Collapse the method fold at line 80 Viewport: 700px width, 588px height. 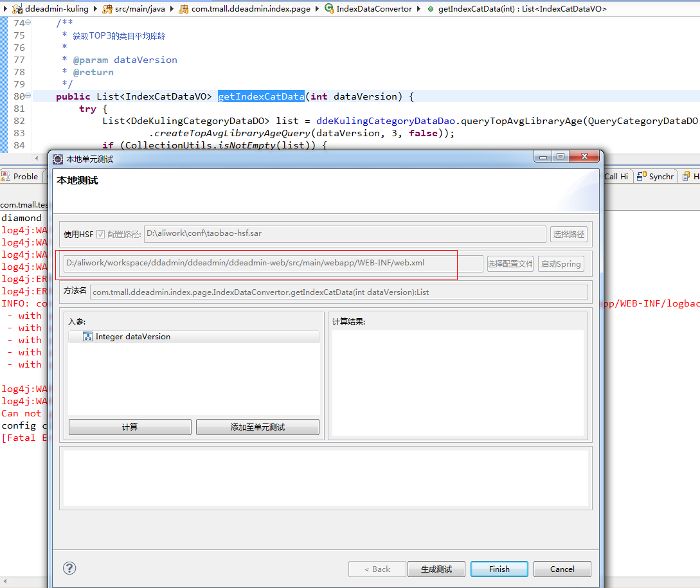coord(28,96)
